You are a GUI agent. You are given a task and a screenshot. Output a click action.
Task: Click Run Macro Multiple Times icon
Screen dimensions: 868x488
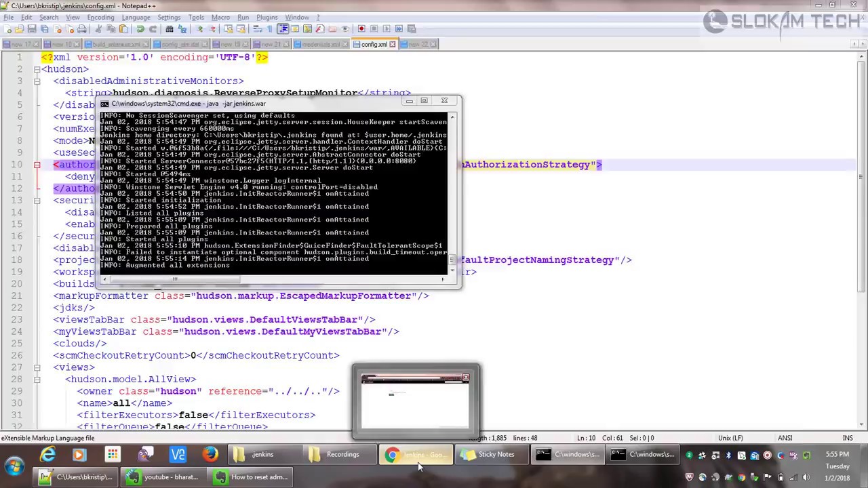tap(399, 29)
